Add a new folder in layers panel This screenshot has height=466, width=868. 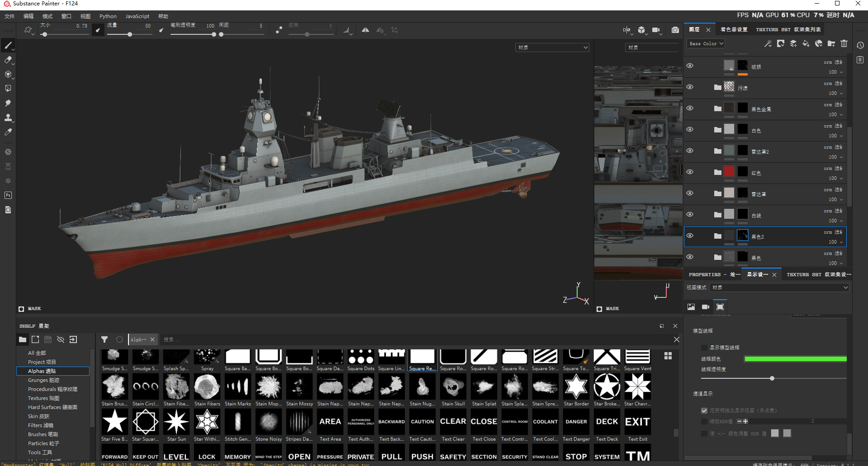(831, 43)
